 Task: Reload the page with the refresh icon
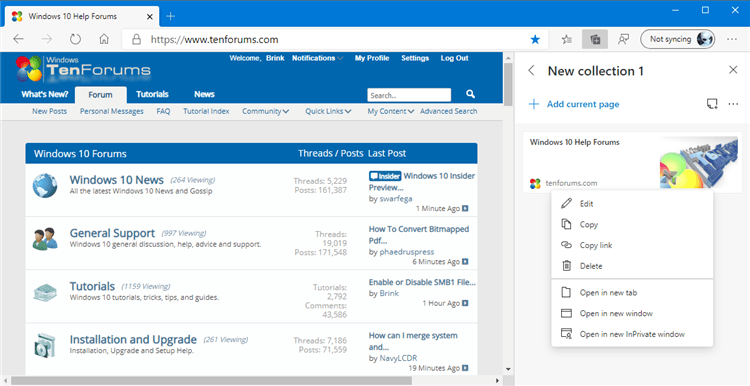click(x=75, y=39)
